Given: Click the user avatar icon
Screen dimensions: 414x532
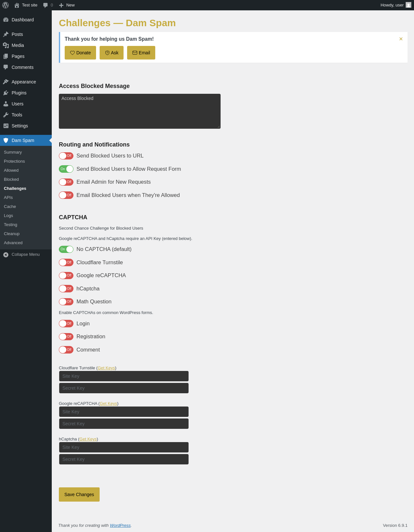Looking at the screenshot, I should 409,5.
